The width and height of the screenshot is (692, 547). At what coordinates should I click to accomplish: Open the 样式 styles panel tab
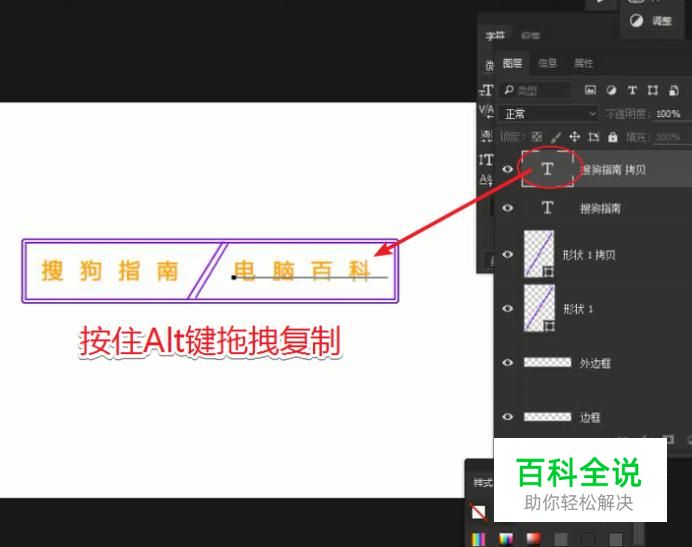point(482,483)
